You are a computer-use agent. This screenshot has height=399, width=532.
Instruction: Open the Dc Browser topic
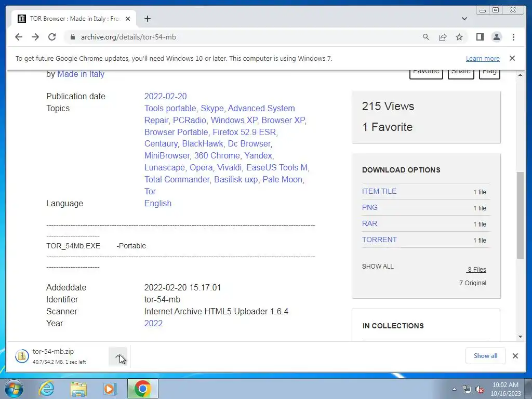(x=249, y=143)
